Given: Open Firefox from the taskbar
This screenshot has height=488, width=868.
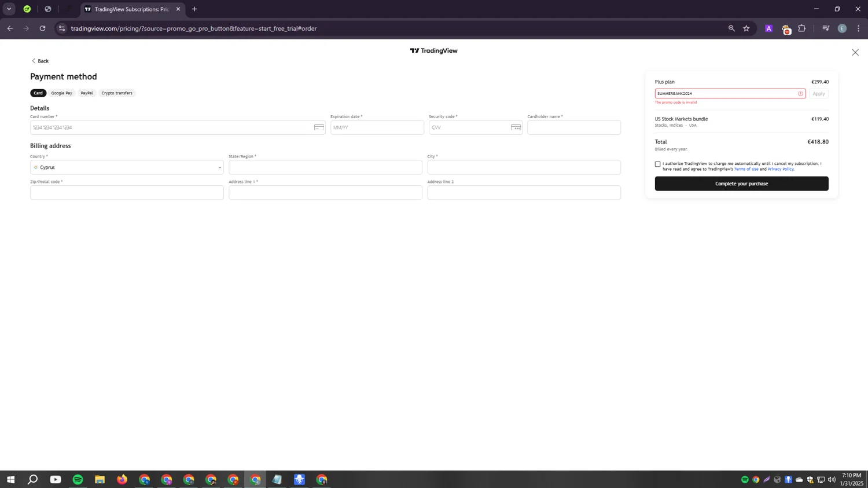Looking at the screenshot, I should point(122,479).
